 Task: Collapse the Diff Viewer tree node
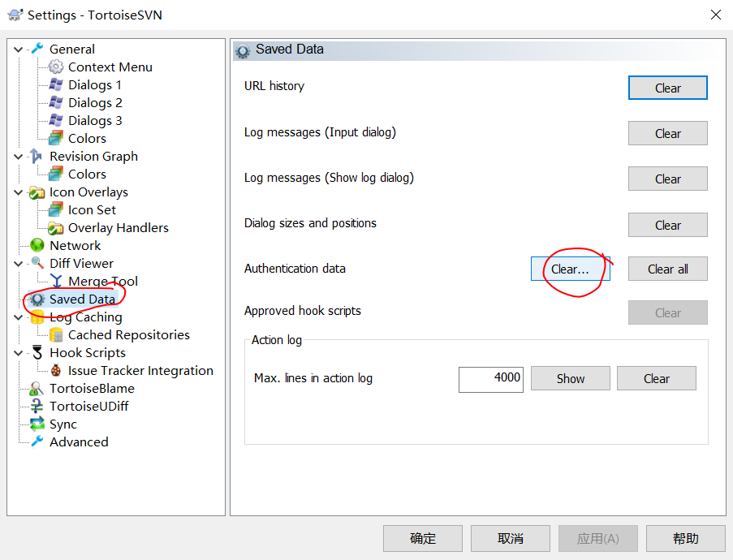(19, 263)
